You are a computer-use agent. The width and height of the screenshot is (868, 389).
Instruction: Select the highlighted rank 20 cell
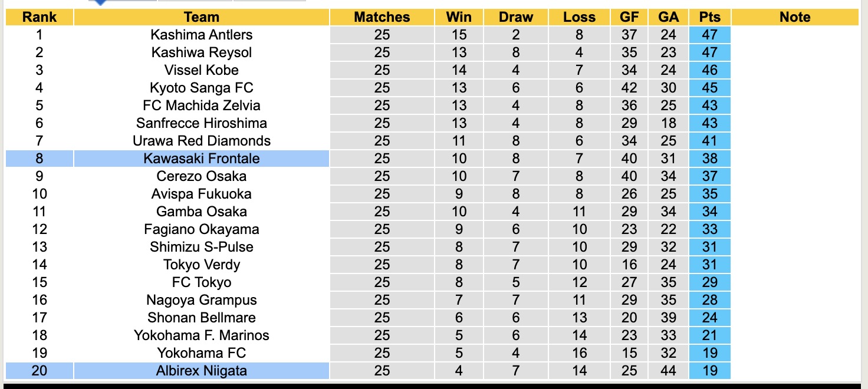tap(40, 371)
